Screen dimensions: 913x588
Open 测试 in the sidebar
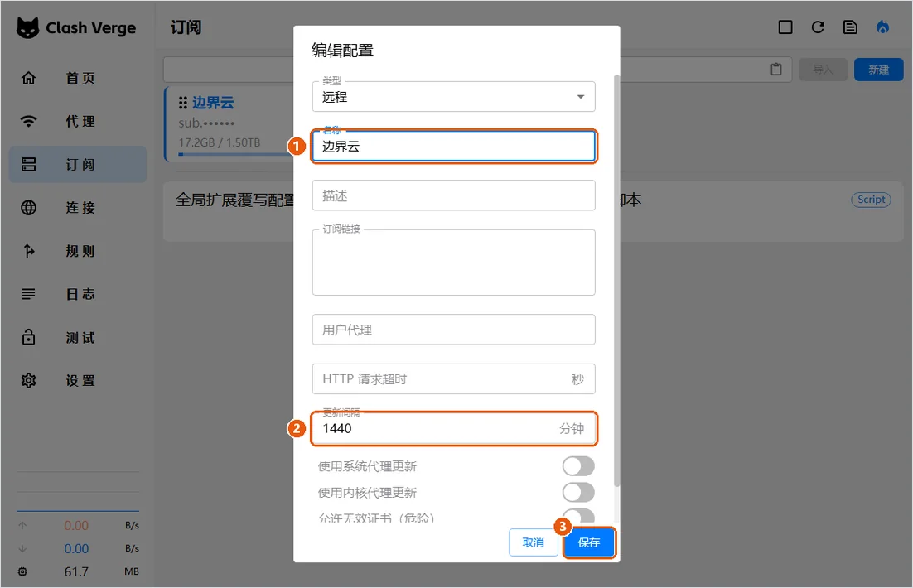point(78,337)
